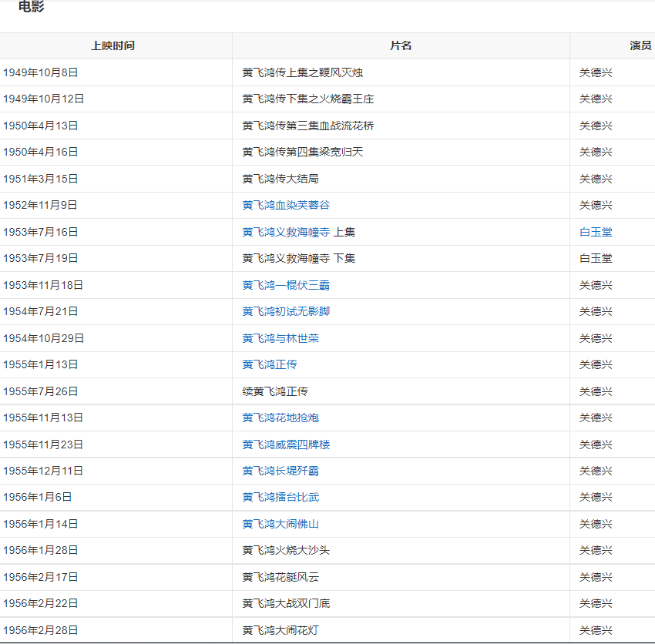This screenshot has width=655, height=644.
Task: Select the date 1956年1月28日
Action: pos(41,550)
